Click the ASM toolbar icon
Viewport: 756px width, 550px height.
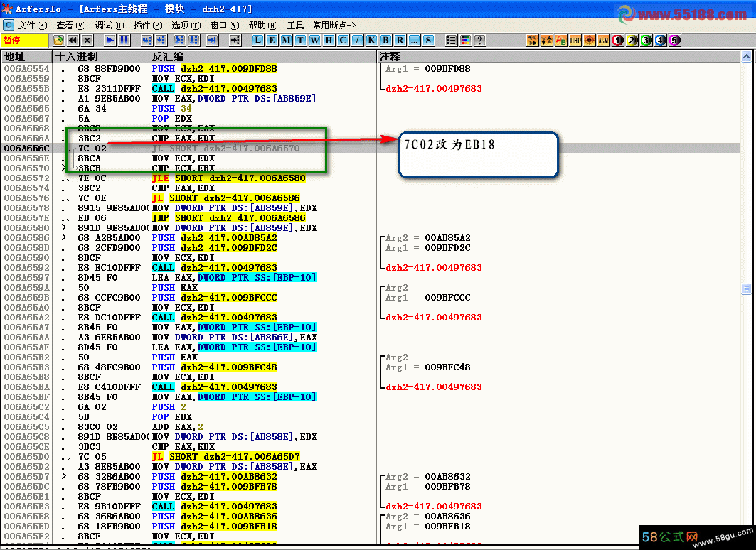[x=604, y=41]
